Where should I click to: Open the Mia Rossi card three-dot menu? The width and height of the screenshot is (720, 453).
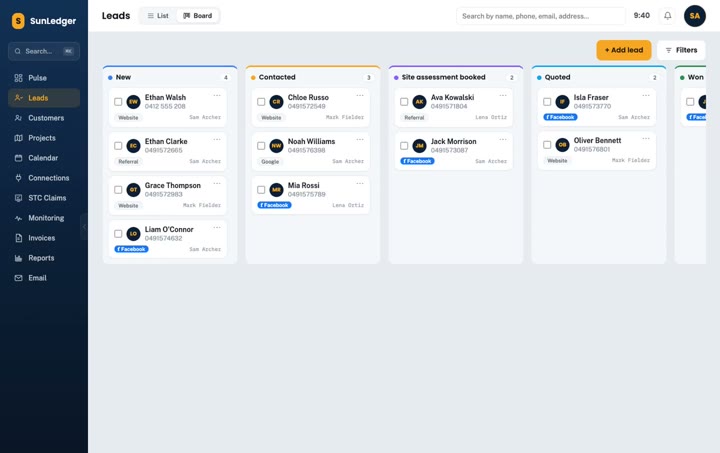pos(360,184)
